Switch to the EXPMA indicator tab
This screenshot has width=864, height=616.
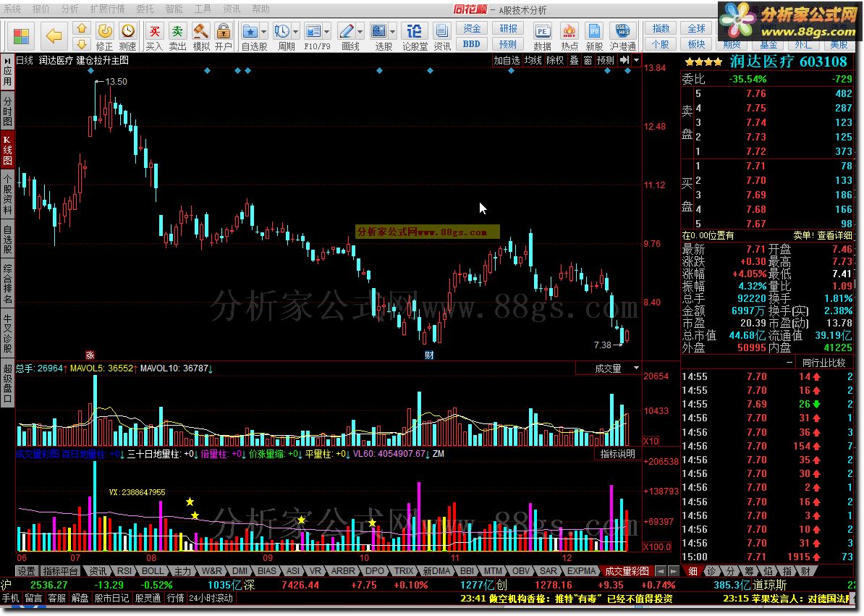click(581, 571)
